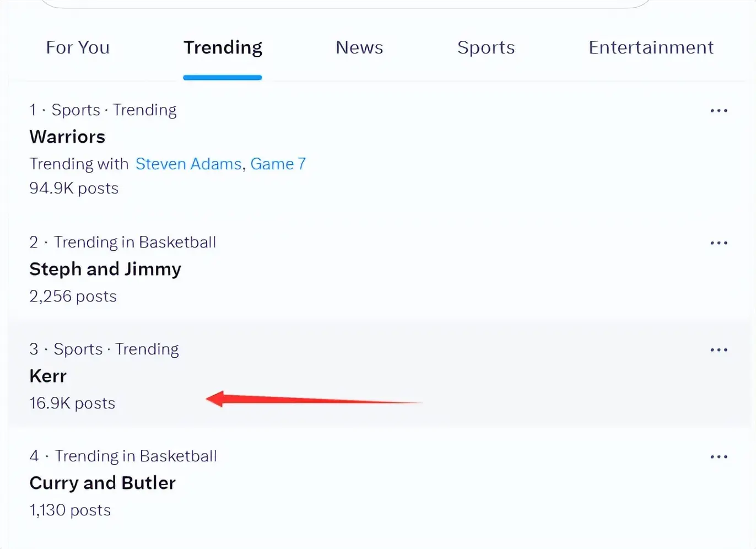Image resolution: width=756 pixels, height=549 pixels.
Task: Open the Curry and Butler trend
Action: [102, 483]
